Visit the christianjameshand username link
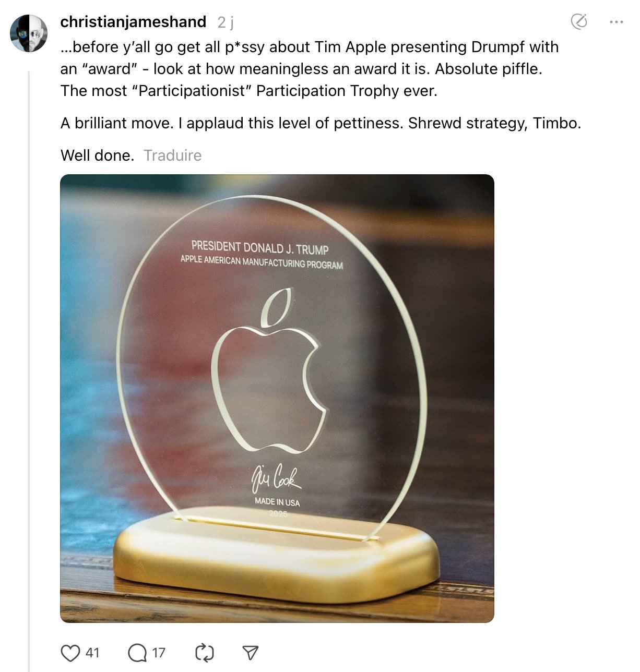The height and width of the screenshot is (672, 640). [x=133, y=22]
